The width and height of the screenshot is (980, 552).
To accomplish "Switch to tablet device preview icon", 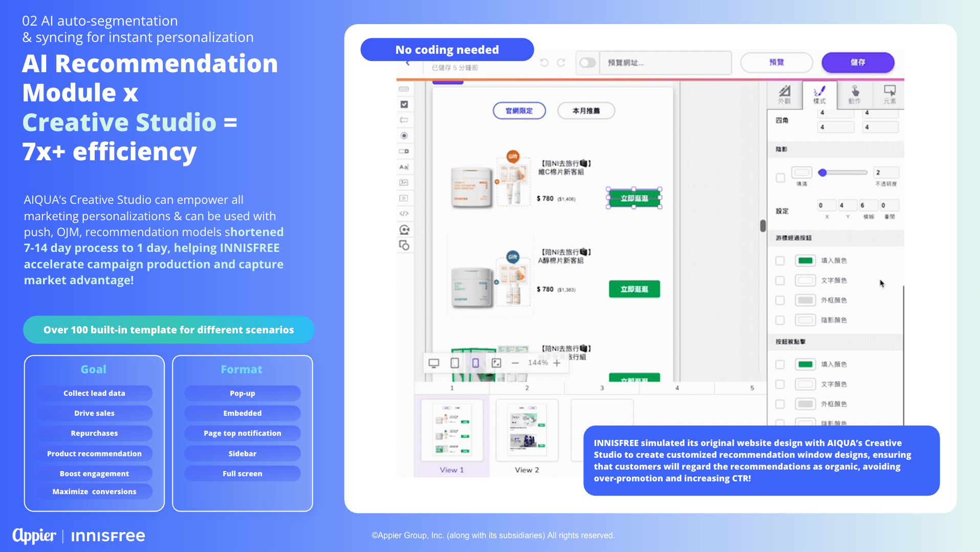I will point(454,363).
